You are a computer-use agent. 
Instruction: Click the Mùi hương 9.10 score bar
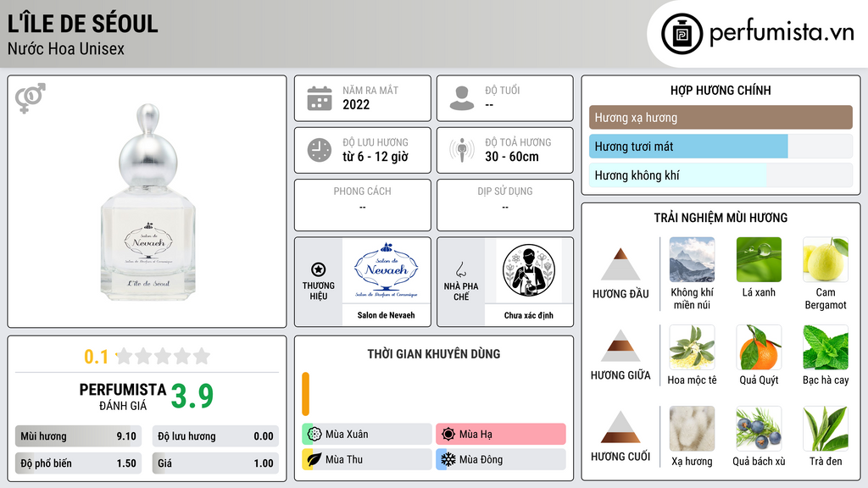[79, 436]
